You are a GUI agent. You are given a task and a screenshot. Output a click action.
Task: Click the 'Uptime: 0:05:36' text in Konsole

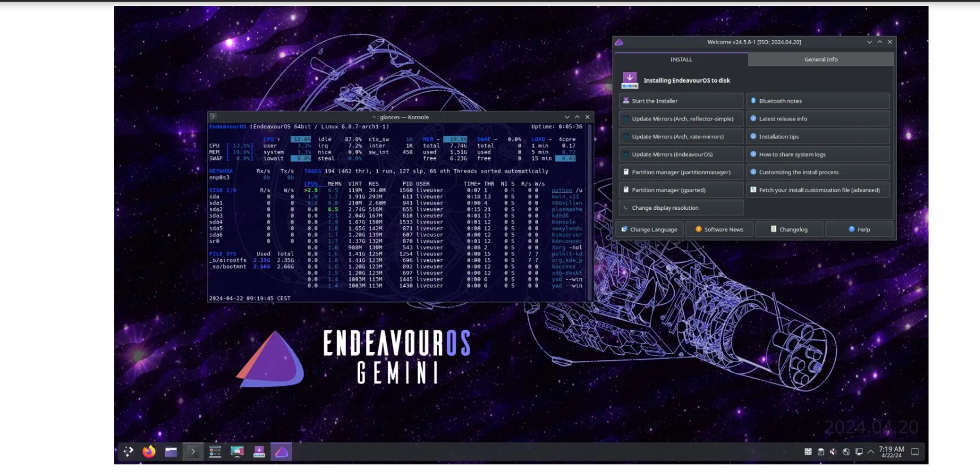click(556, 127)
